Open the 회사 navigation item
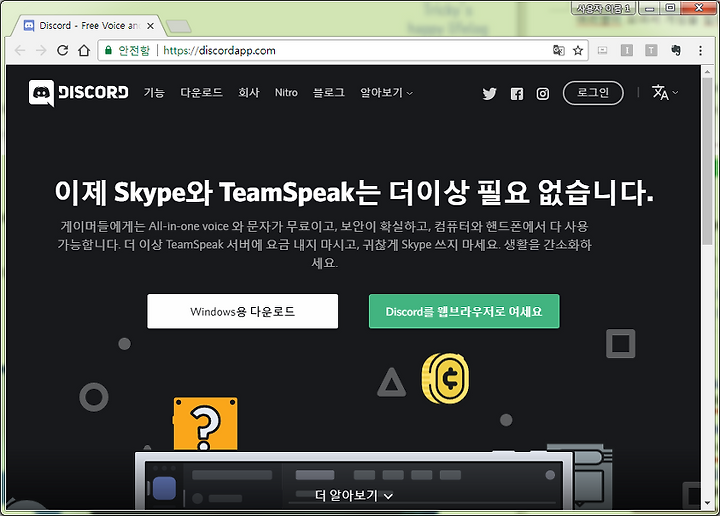Screen dimensions: 720x516 (x=248, y=93)
